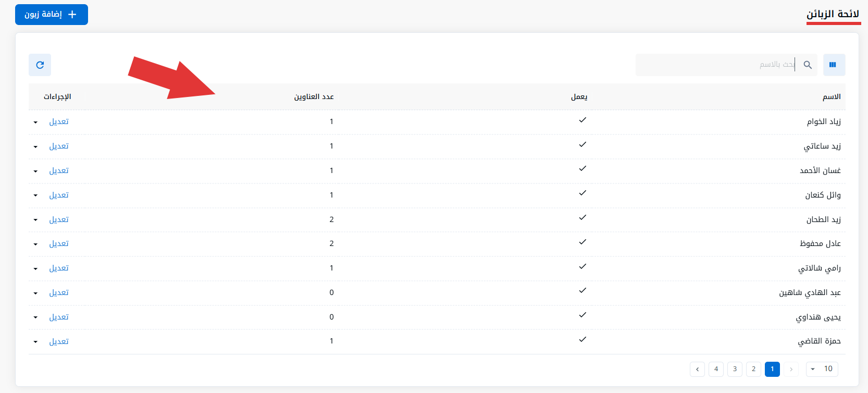Click the لائحة الزبائن page title
Image resolution: width=868 pixels, height=393 pixels.
(833, 14)
